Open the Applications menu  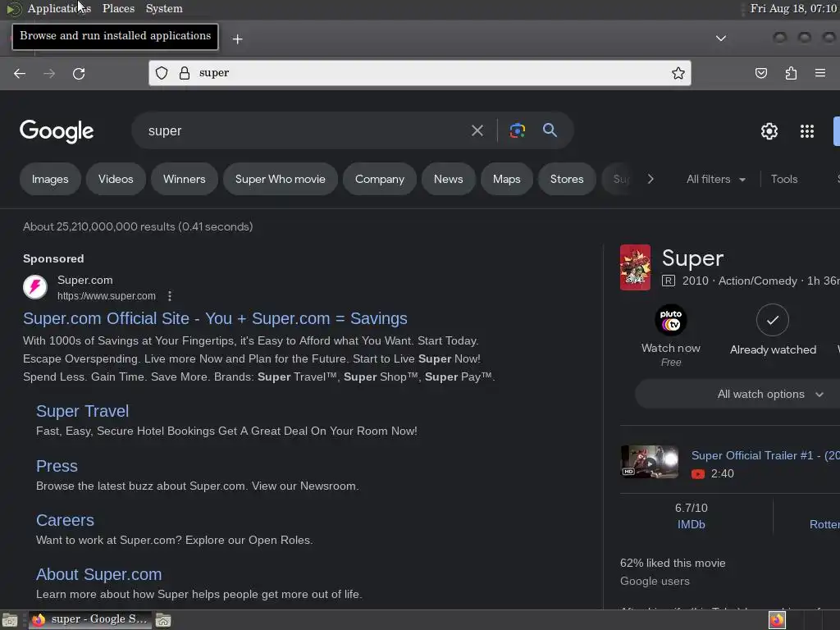pyautogui.click(x=59, y=8)
